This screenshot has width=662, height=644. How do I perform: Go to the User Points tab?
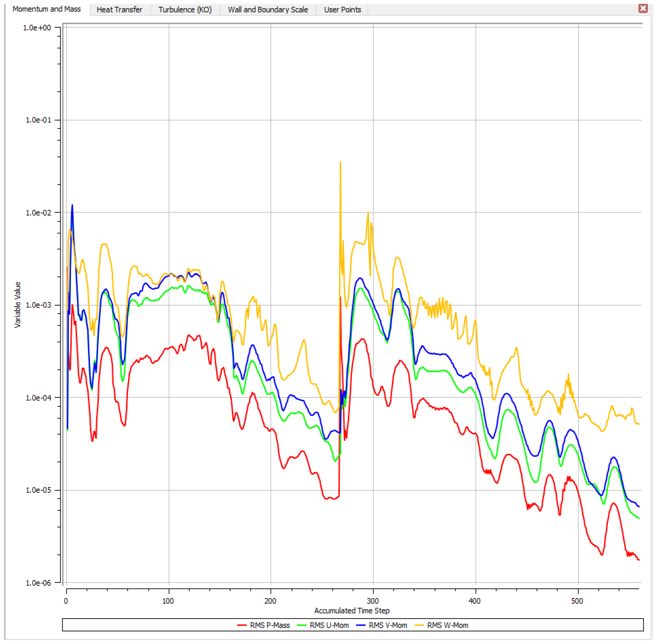[x=342, y=10]
